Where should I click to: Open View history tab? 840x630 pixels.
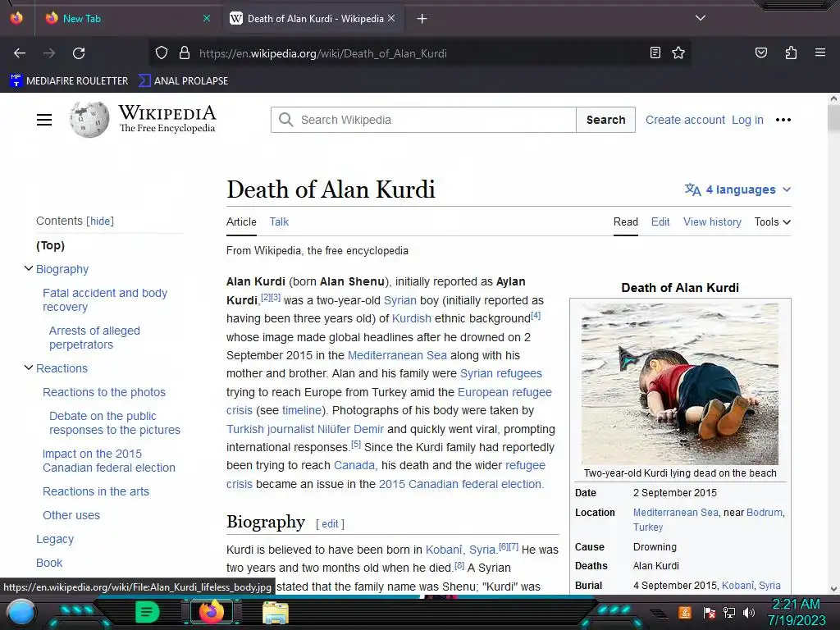coord(712,221)
